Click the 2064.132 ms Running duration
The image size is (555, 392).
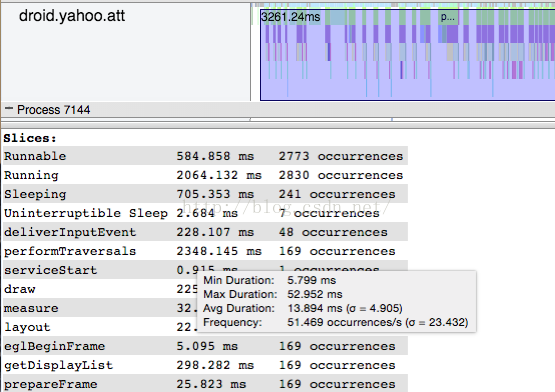pyautogui.click(x=219, y=175)
